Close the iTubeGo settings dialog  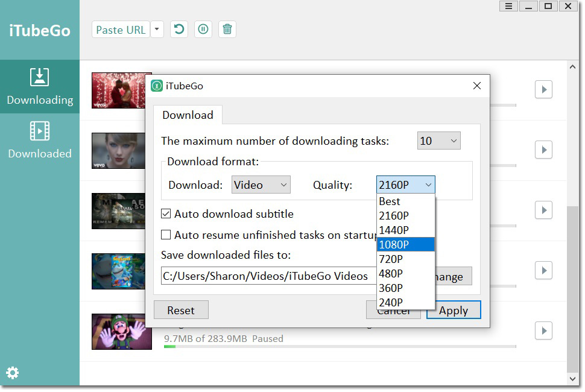click(477, 86)
